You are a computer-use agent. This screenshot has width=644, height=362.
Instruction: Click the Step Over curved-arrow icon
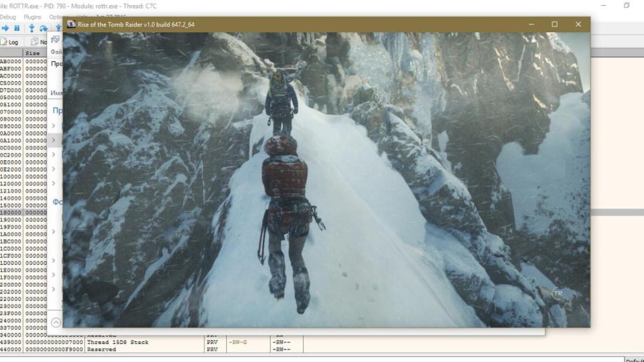(45, 28)
